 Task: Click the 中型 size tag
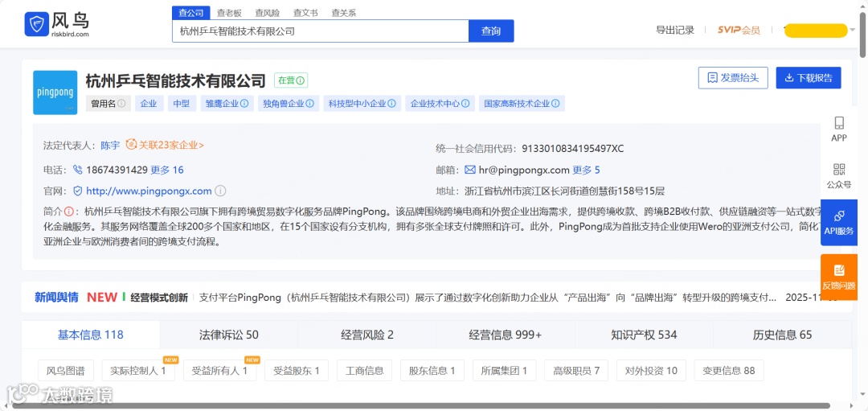(182, 104)
